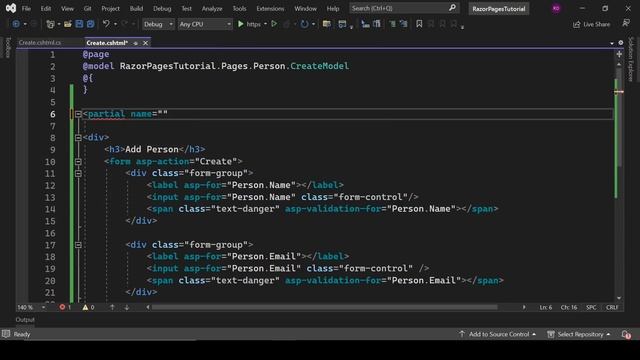Close the Create.cshtml tab
The image size is (640, 360).
(x=145, y=43)
